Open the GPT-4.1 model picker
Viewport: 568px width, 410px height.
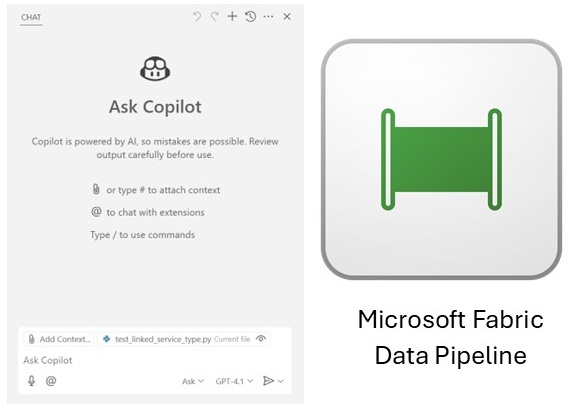(234, 381)
